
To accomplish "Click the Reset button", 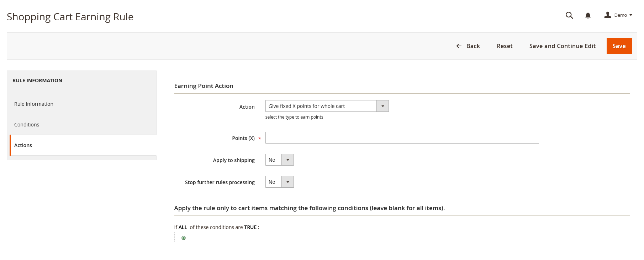I will pos(505,46).
